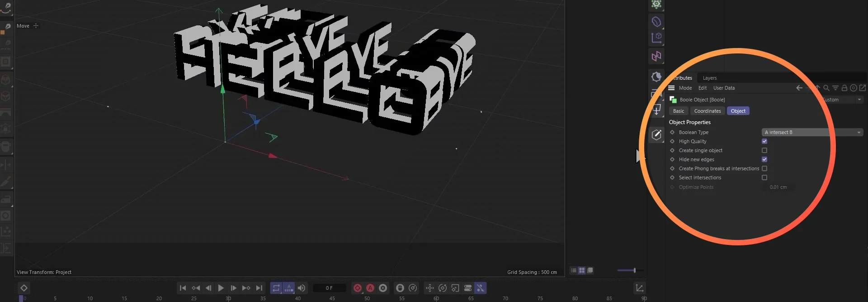The image size is (868, 302).
Task: Toggle keyframe diamond next to Boolean Type
Action: pyautogui.click(x=672, y=132)
